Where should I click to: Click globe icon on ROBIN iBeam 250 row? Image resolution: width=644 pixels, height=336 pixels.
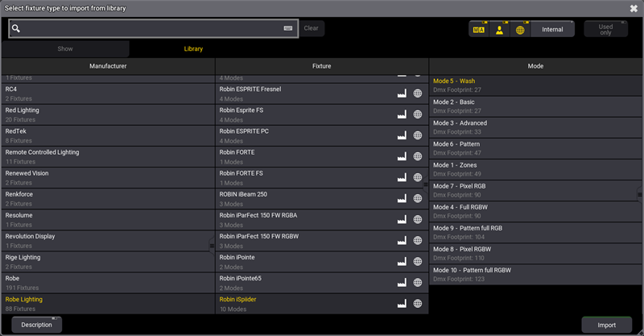coord(418,198)
